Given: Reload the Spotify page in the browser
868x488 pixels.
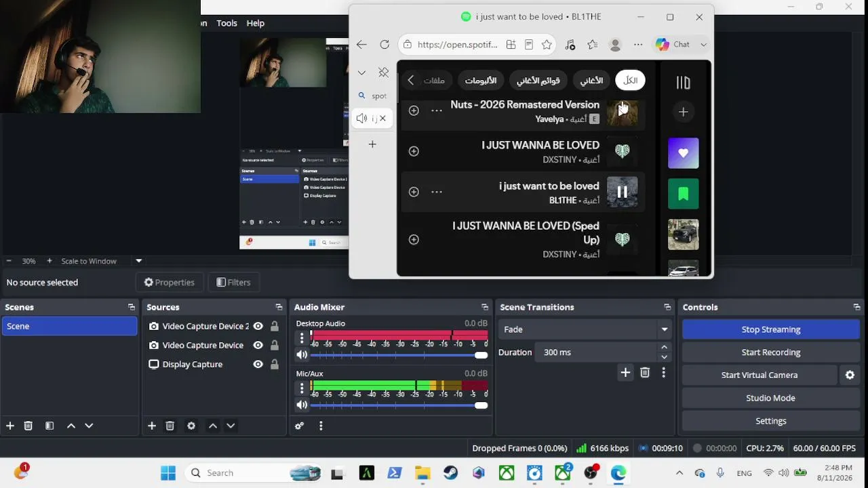Looking at the screenshot, I should [x=384, y=45].
